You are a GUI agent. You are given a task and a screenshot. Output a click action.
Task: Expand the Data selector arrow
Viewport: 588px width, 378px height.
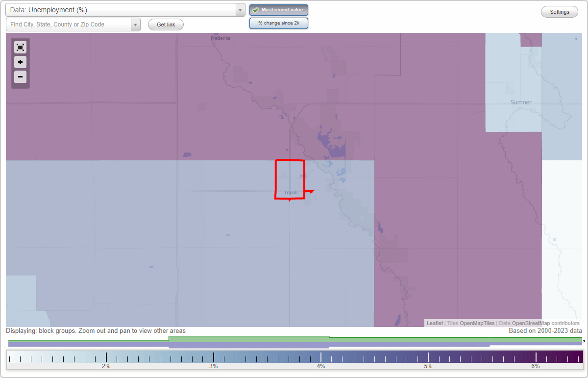(x=240, y=10)
